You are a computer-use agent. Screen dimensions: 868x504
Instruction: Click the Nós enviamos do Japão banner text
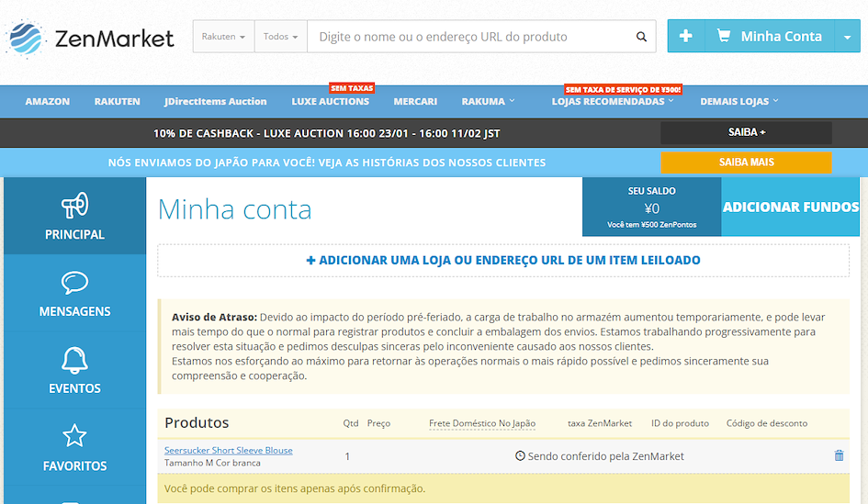(327, 162)
